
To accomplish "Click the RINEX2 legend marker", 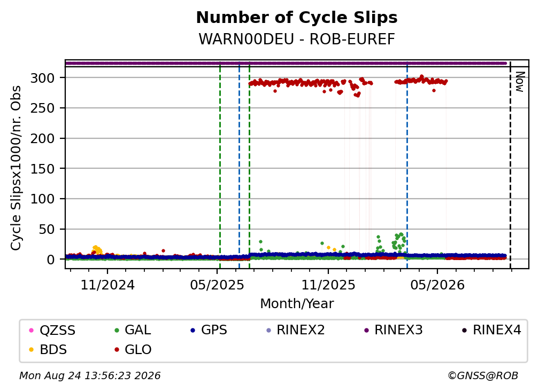I will coord(269,330).
